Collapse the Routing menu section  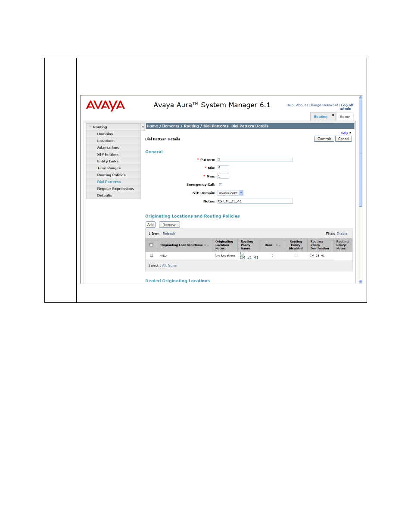(x=90, y=127)
